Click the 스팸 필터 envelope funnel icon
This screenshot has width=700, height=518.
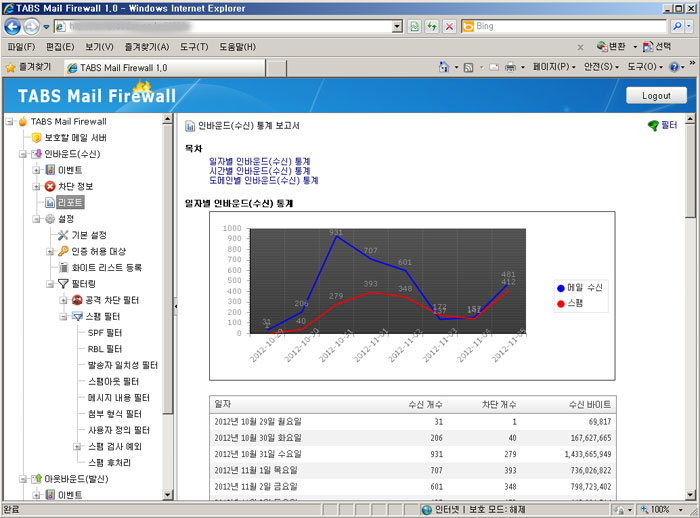77,316
